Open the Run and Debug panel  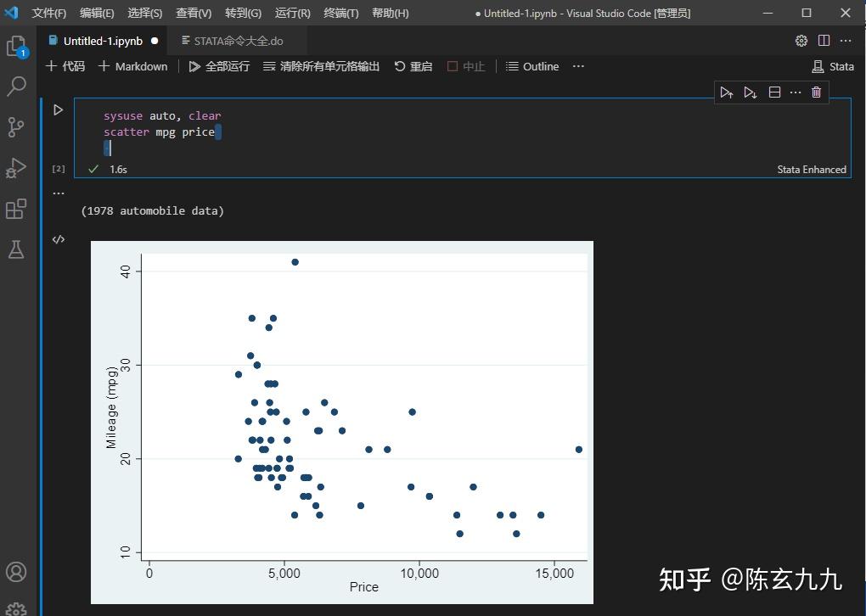(x=17, y=168)
